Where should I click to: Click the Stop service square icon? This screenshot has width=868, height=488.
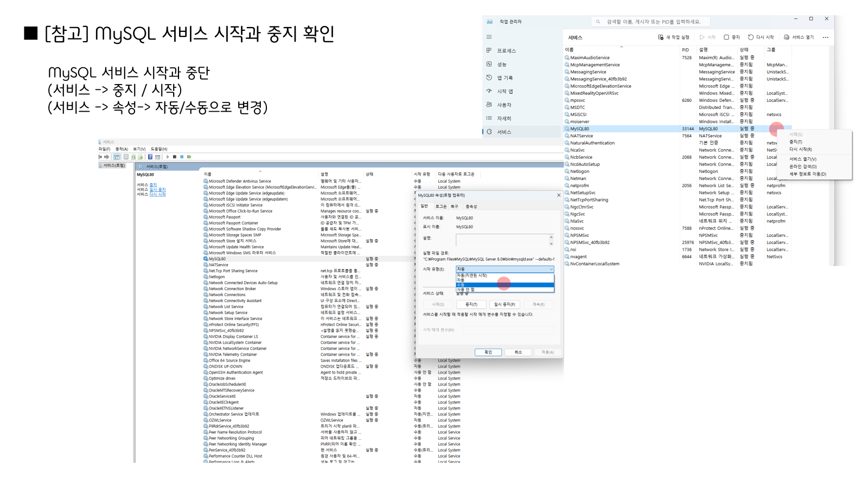coord(175,157)
